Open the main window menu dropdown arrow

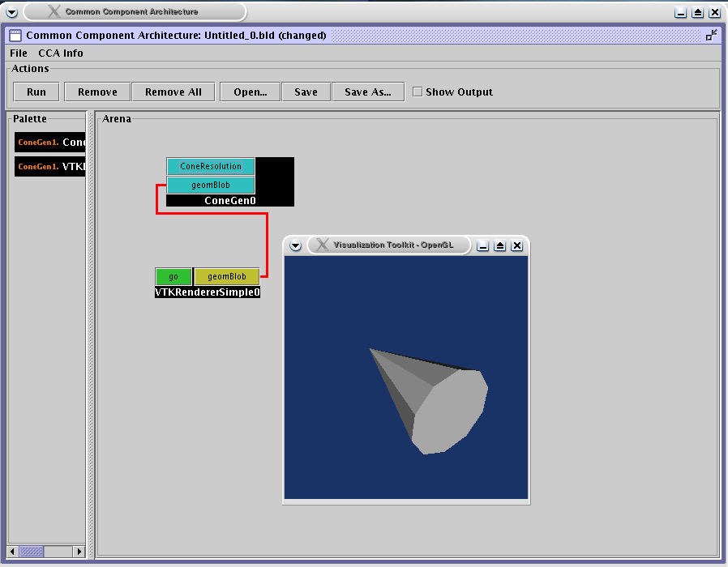11,12
